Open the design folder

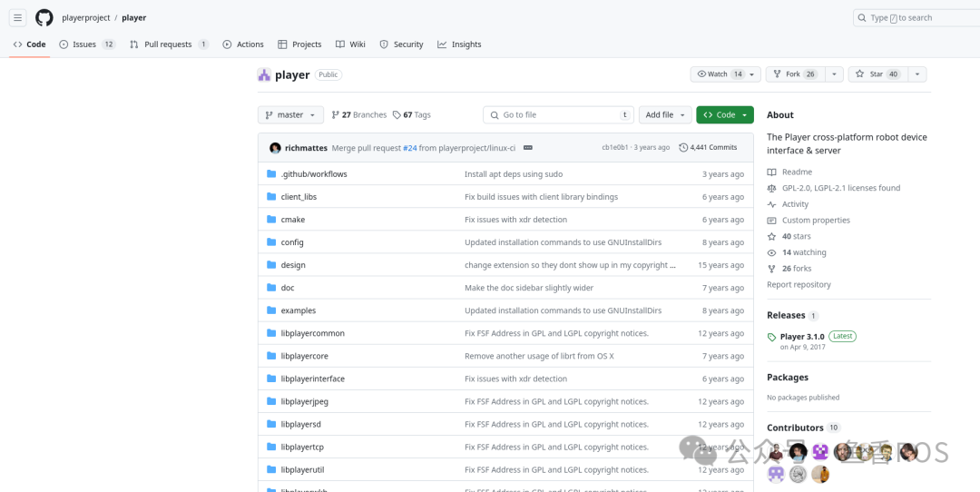(293, 265)
